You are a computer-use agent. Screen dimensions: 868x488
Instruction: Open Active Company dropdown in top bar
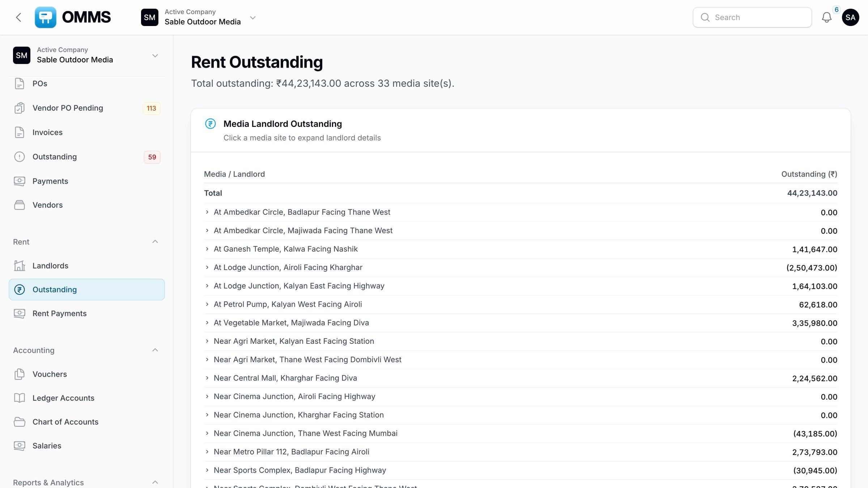point(199,17)
